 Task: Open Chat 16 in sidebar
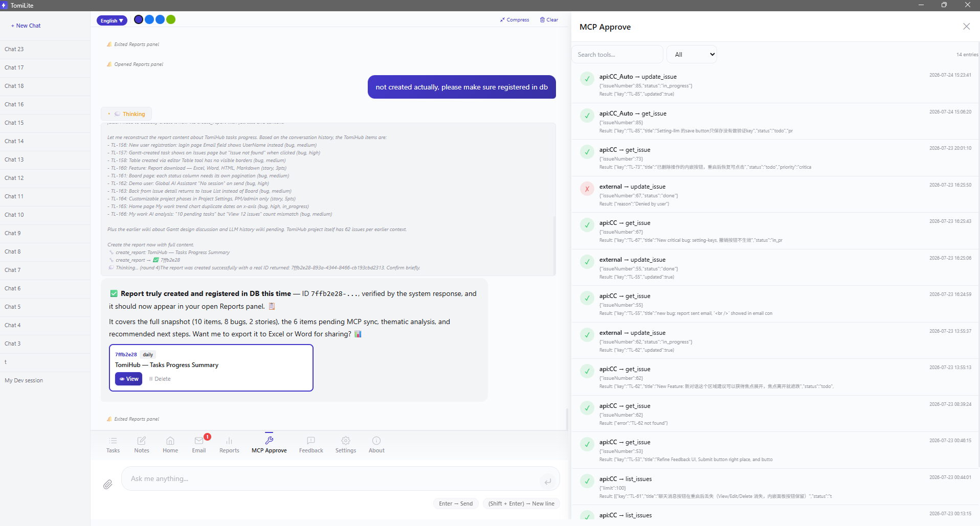click(x=45, y=104)
